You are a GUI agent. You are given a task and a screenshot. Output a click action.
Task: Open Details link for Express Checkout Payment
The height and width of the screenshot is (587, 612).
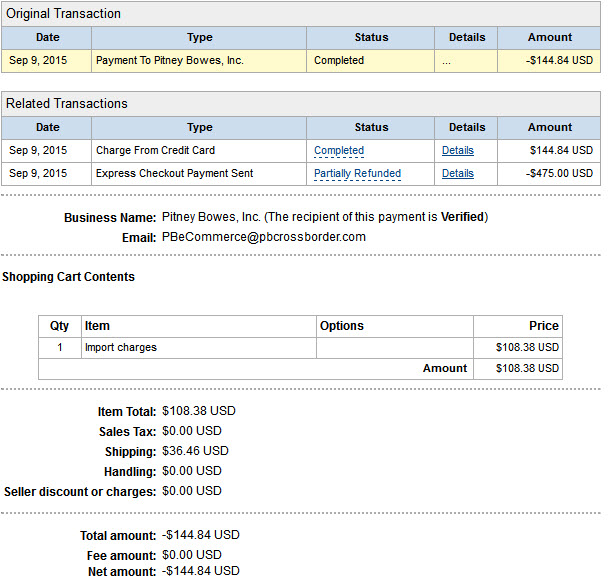coord(457,173)
